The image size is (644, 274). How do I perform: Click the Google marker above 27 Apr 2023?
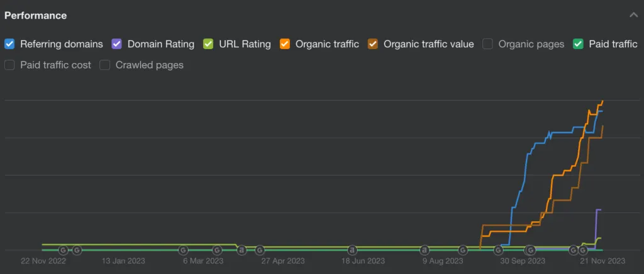tap(260, 249)
